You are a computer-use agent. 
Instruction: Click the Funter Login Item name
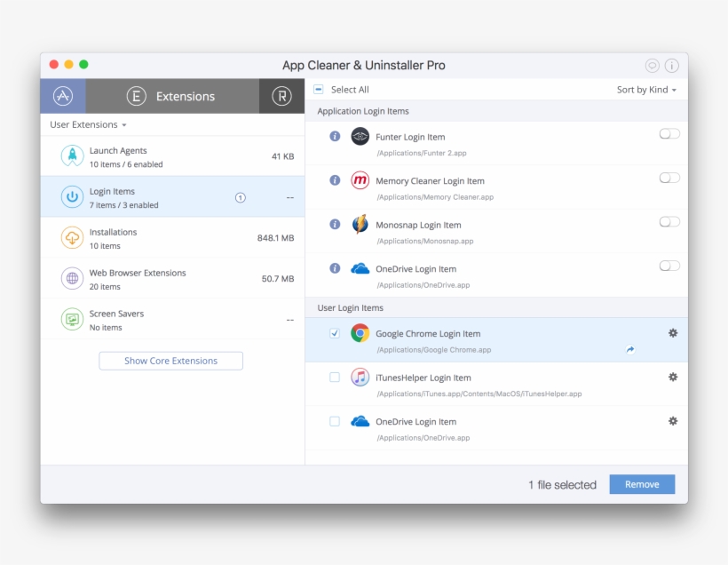pyautogui.click(x=410, y=137)
